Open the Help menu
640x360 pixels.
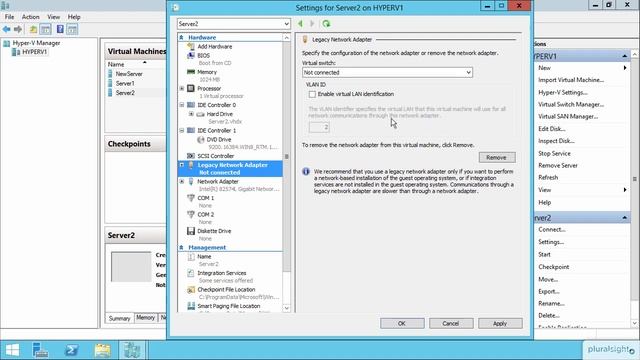point(74,17)
